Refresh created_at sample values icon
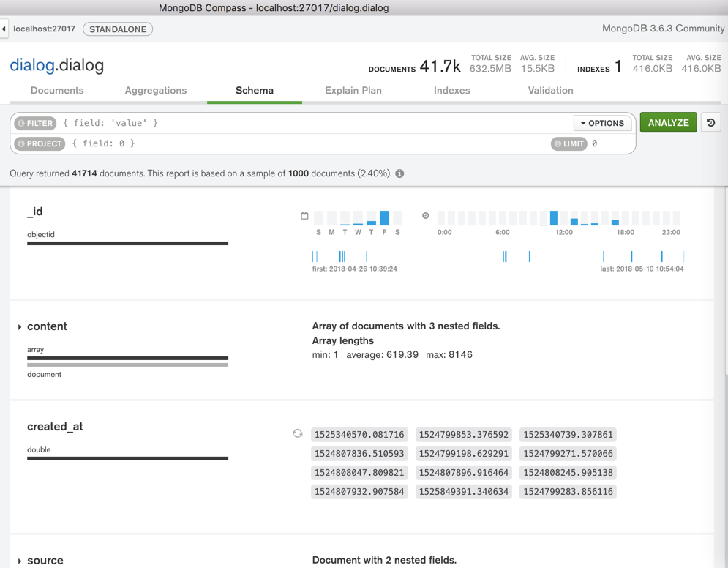 (x=298, y=433)
